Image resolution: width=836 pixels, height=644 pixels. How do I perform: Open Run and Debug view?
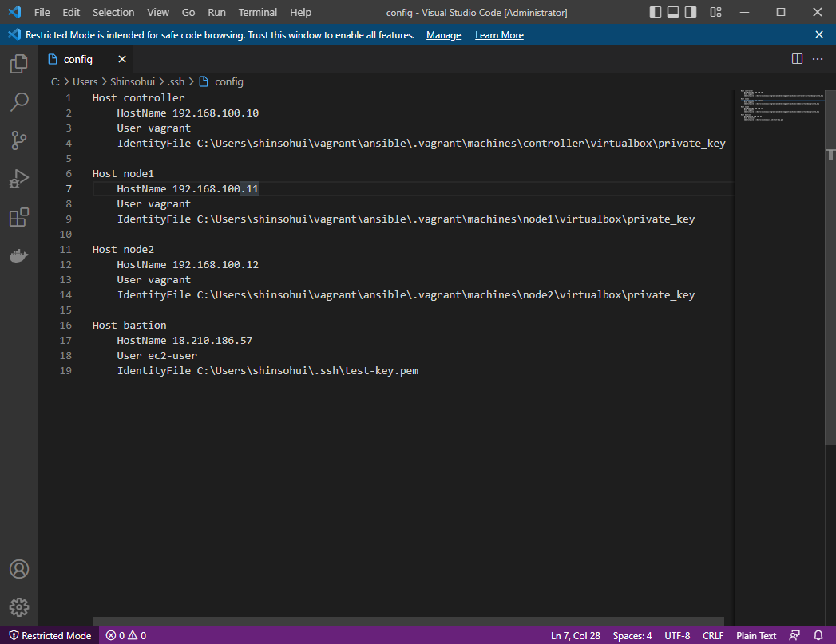(19, 179)
